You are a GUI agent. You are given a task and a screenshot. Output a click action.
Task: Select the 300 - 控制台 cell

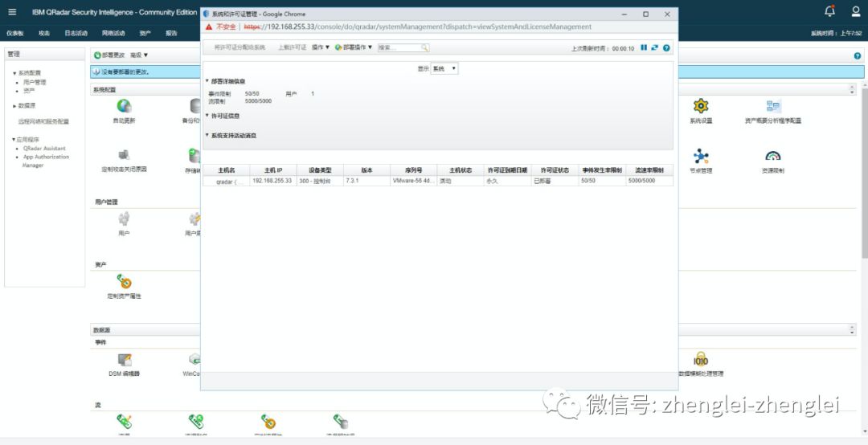(320, 181)
